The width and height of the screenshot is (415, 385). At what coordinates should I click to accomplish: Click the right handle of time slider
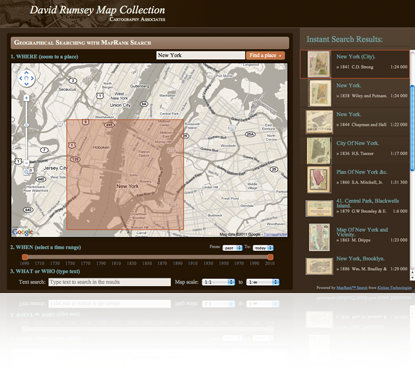270,257
